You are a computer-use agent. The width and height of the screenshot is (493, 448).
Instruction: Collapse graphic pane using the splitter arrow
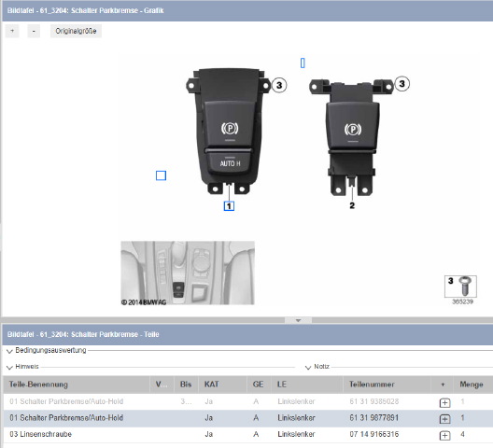[299, 320]
